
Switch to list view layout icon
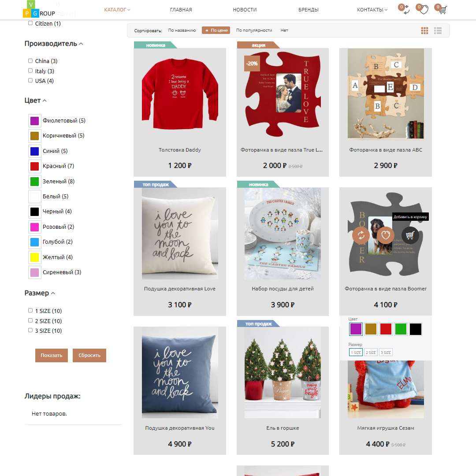point(438,30)
